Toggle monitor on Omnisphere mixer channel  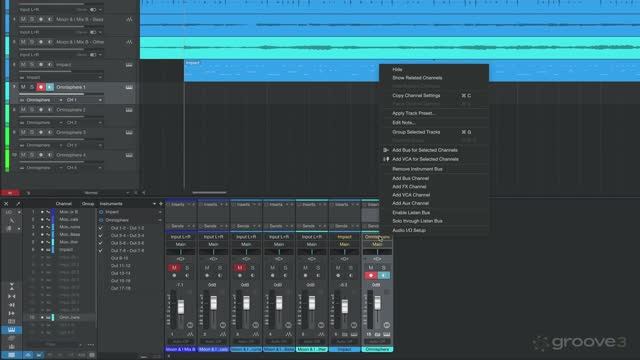click(x=384, y=276)
